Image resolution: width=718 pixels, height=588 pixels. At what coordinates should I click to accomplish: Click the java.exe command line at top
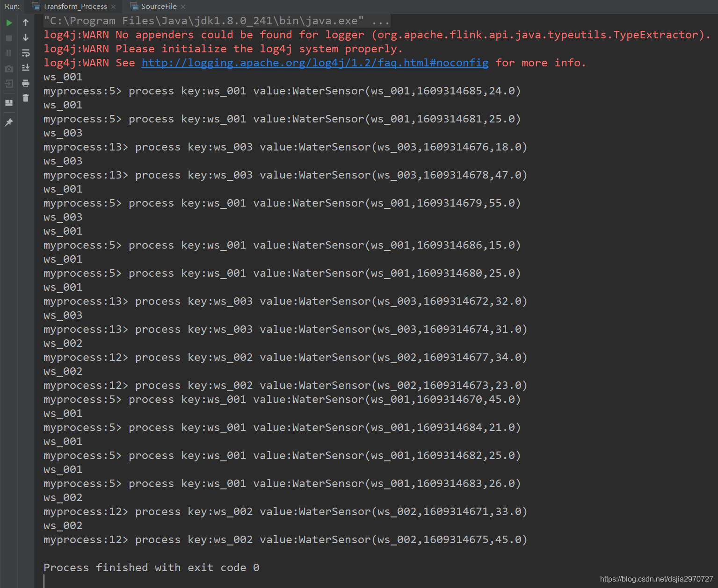217,21
